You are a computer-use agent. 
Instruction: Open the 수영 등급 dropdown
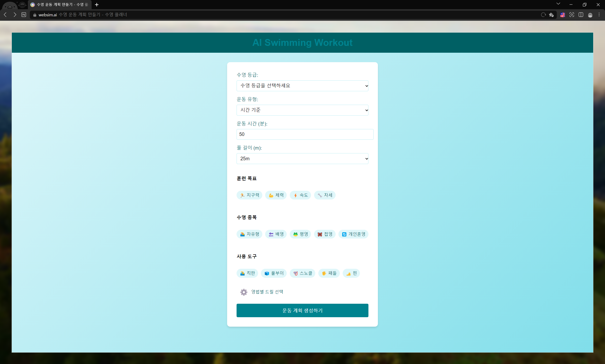[302, 86]
